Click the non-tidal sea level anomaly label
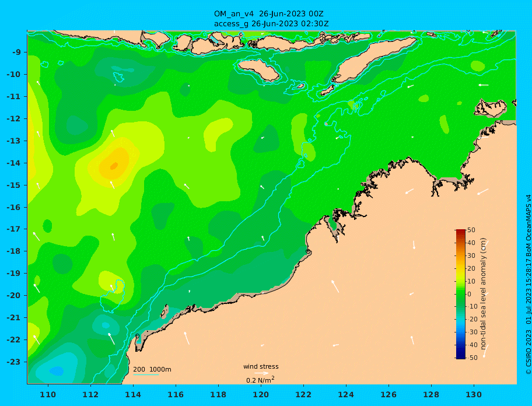 click(483, 294)
